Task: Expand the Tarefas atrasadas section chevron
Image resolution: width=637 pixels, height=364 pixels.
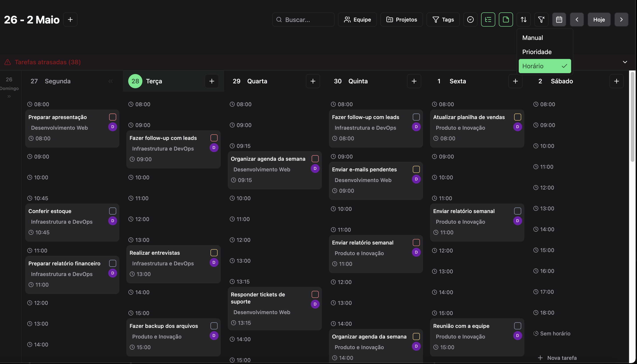Action: pyautogui.click(x=625, y=62)
